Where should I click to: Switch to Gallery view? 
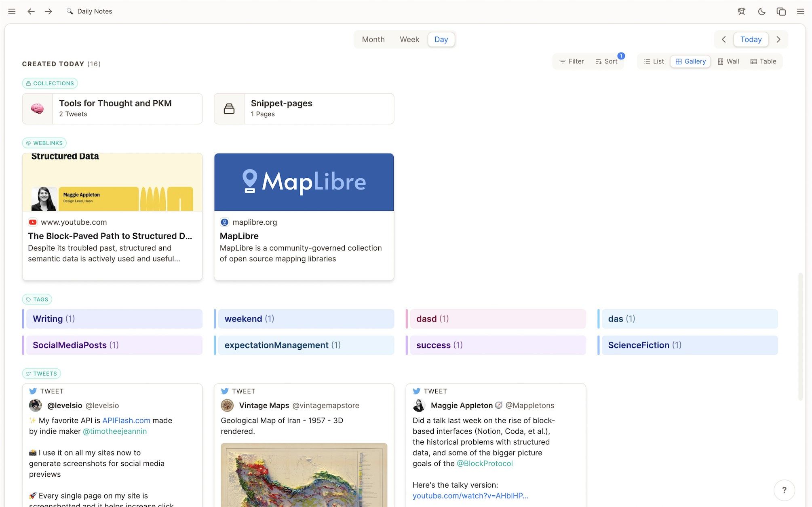690,61
